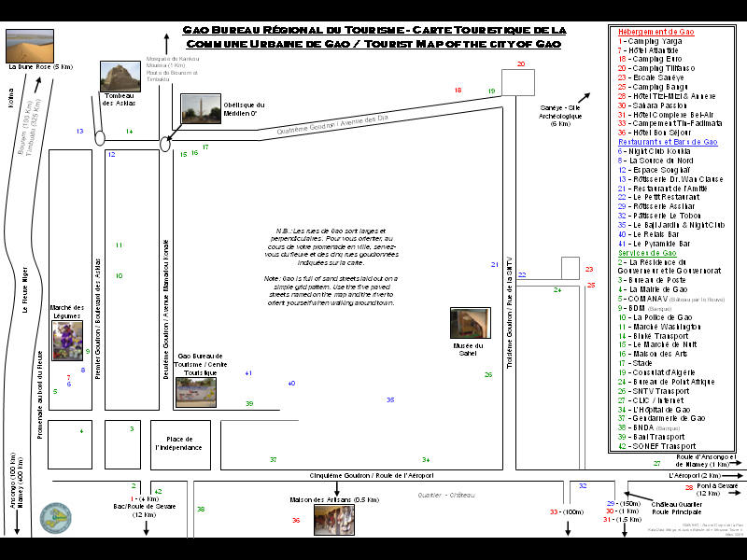The image size is (747, 560).
Task: Click legend entry 'Hôtel Bon Séjour'
Action: 655,133
